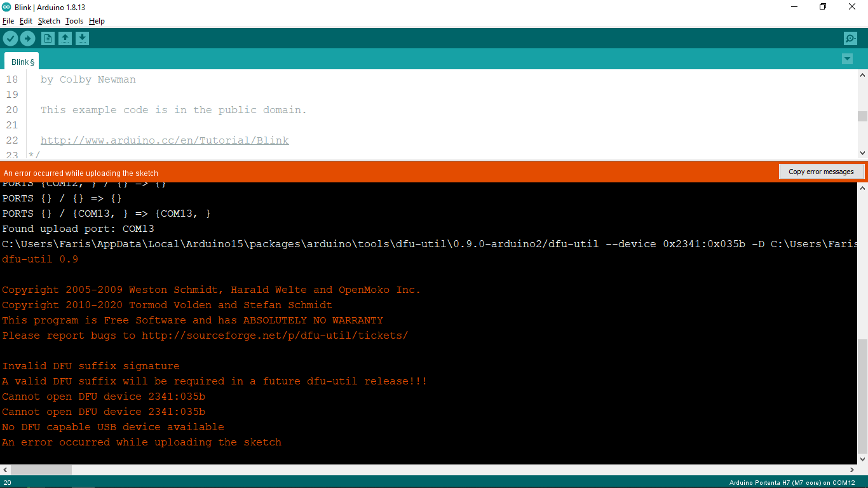Click the Verify sketch checkmark icon

click(10, 39)
